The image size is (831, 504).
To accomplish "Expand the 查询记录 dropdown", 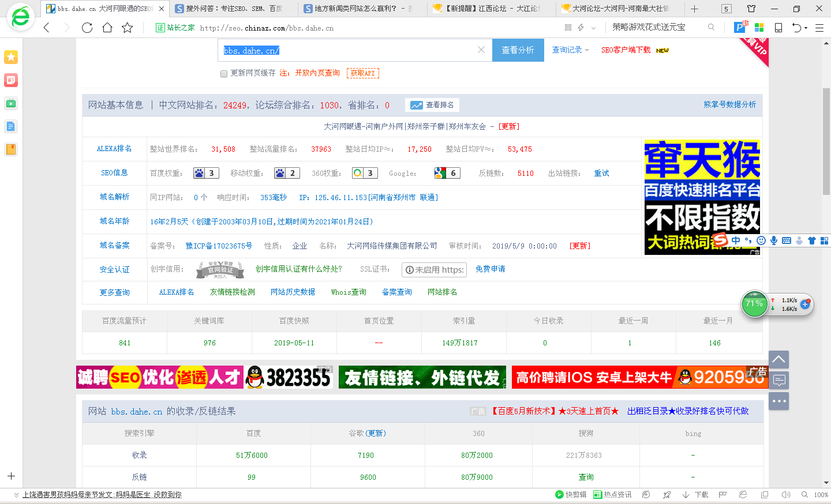I will [x=570, y=50].
